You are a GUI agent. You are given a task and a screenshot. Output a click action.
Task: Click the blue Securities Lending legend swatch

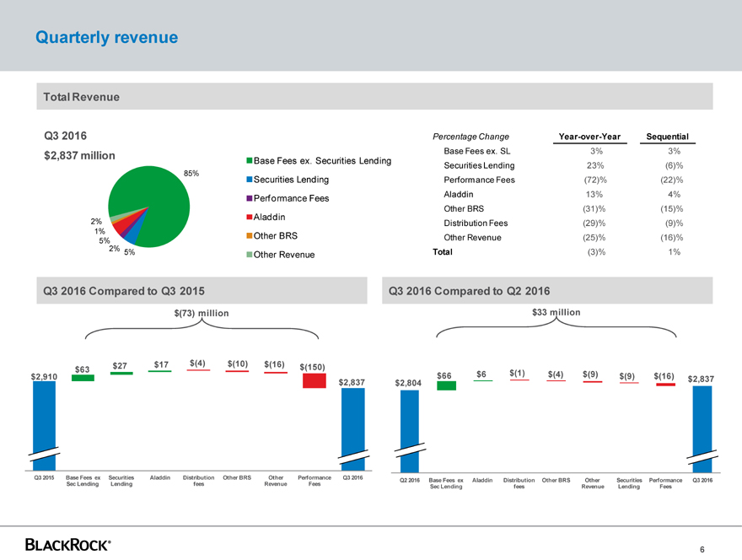(x=249, y=180)
